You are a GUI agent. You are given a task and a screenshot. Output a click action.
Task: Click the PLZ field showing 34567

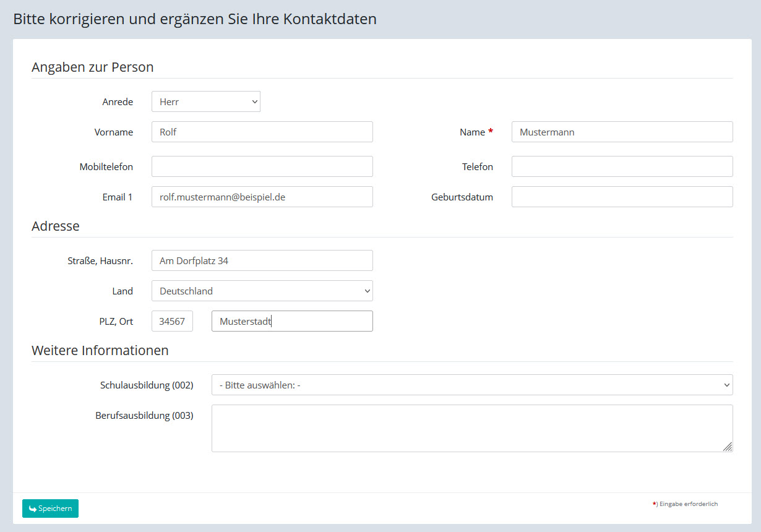click(172, 321)
